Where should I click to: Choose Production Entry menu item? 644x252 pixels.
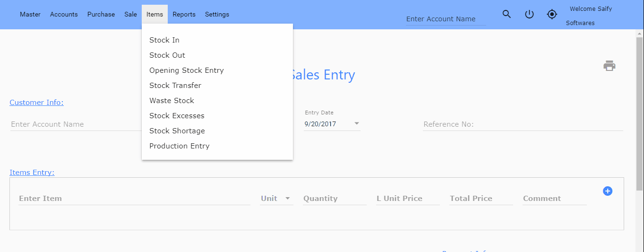[180, 146]
